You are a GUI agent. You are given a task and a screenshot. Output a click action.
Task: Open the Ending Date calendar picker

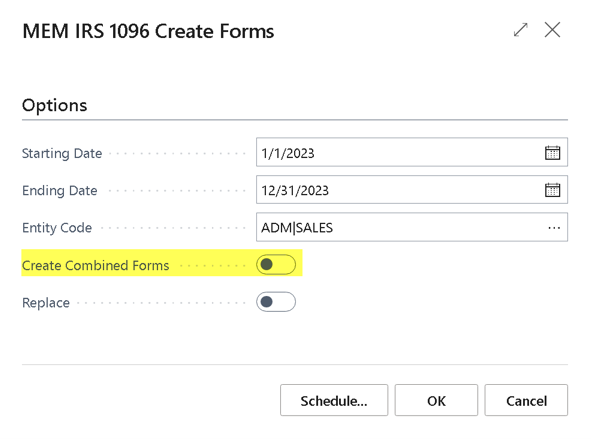pyautogui.click(x=552, y=190)
